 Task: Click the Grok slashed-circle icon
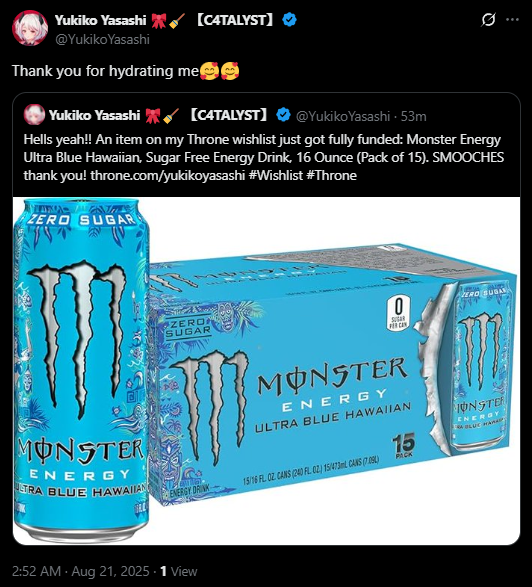(488, 20)
